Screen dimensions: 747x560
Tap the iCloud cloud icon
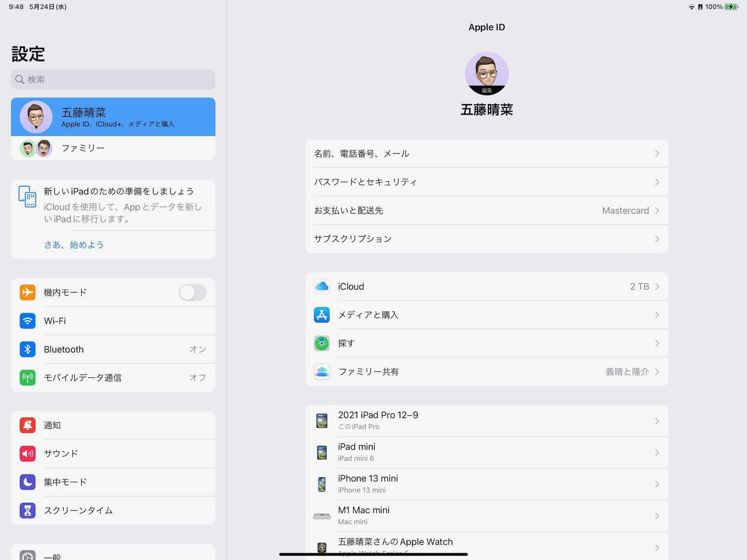pos(322,287)
